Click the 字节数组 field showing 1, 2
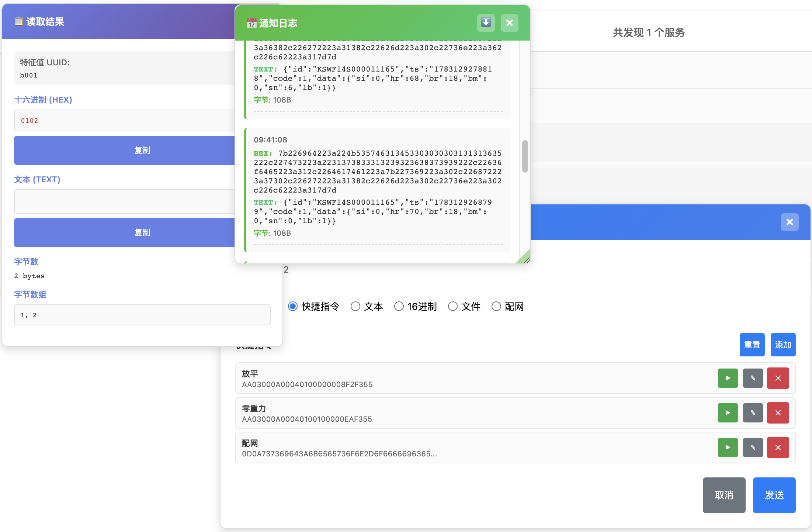 pos(142,315)
